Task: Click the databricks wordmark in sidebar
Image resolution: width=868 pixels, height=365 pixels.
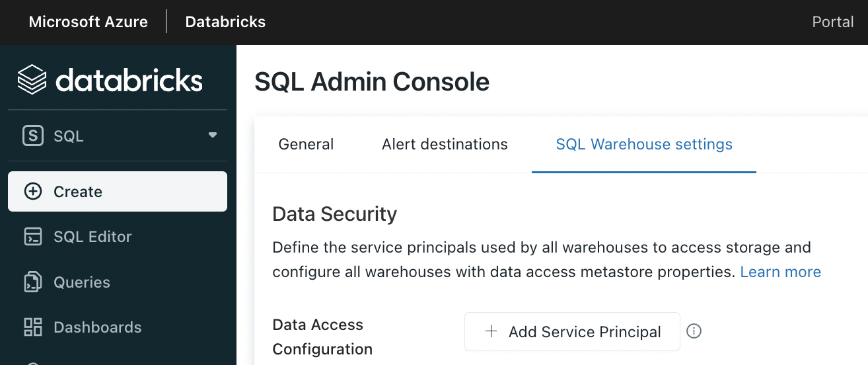Action: (129, 80)
